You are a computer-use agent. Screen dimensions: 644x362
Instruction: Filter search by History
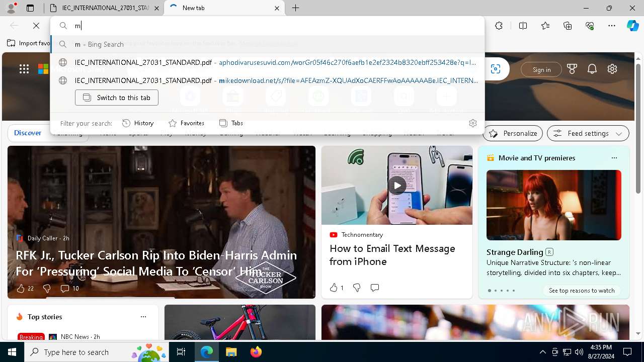pos(138,123)
